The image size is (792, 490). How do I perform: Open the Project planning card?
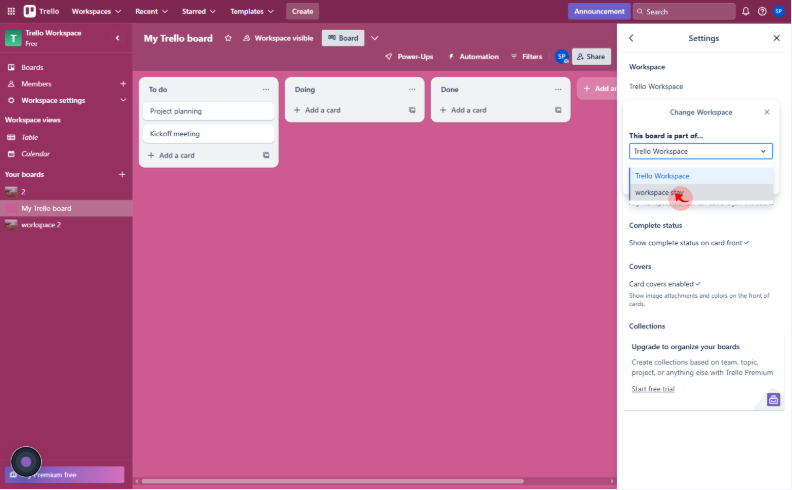tap(209, 111)
